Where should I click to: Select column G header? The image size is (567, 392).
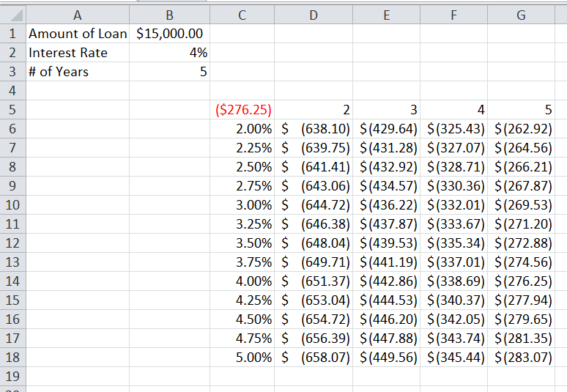point(521,14)
